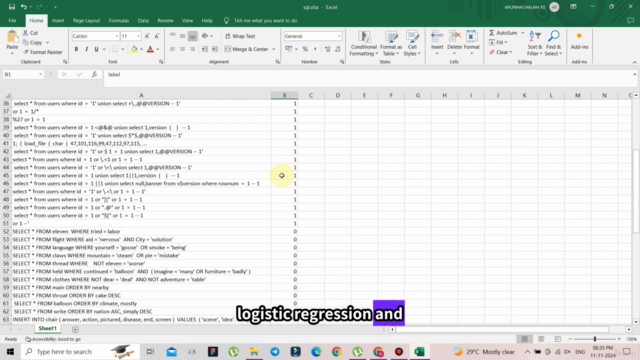Switch to Page Break Preview view
Image resolution: width=640 pixels, height=360 pixels.
557,339
